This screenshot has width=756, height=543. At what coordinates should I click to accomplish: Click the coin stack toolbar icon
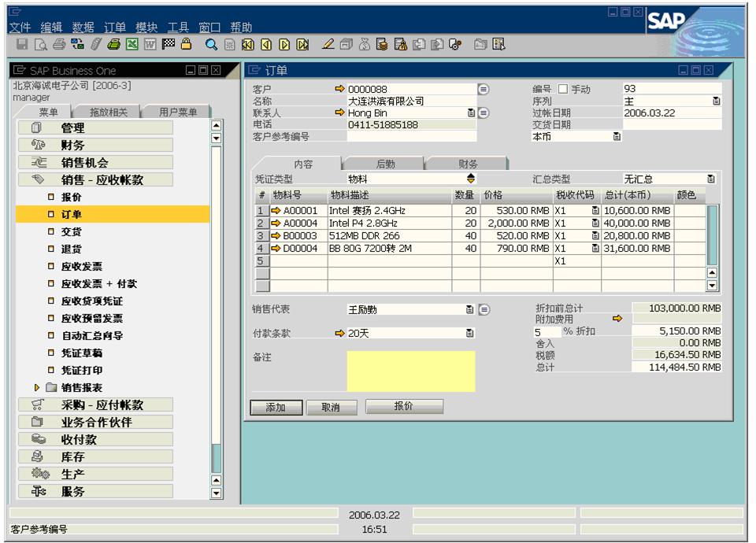(383, 45)
